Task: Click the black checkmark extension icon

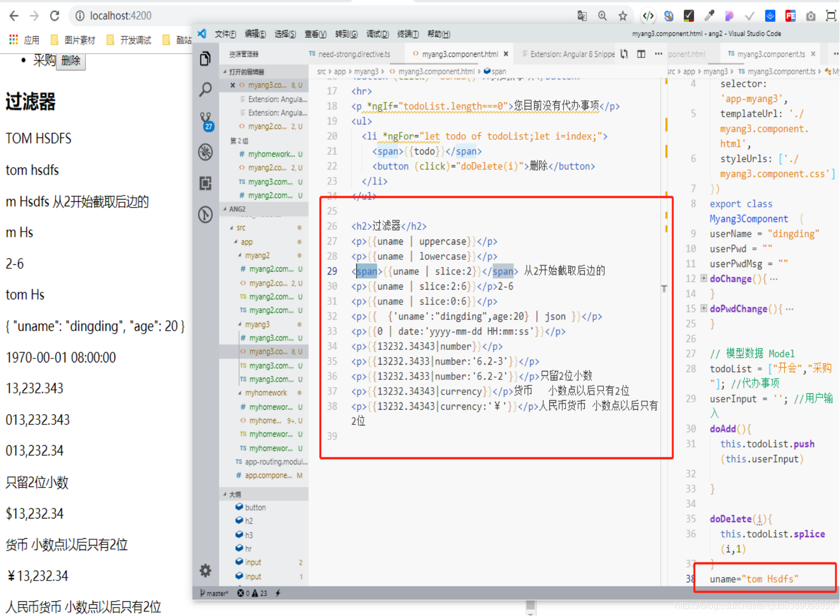Action: (x=689, y=16)
